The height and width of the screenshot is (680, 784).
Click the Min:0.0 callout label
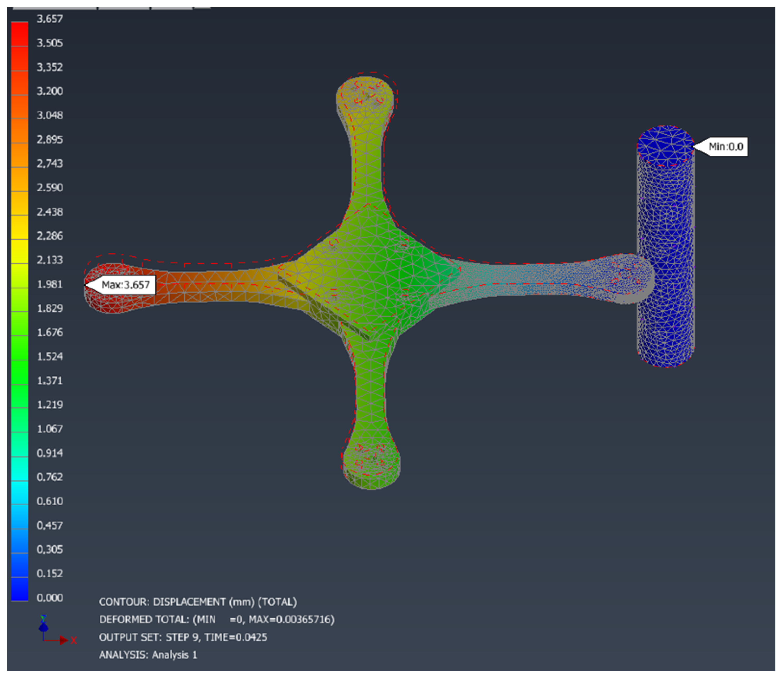[x=725, y=147]
